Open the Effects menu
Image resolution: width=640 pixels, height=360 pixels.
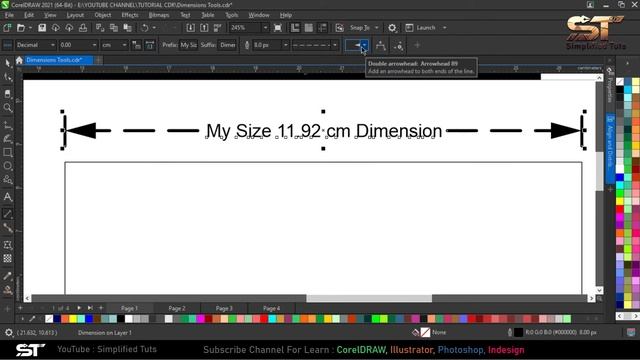pos(130,15)
